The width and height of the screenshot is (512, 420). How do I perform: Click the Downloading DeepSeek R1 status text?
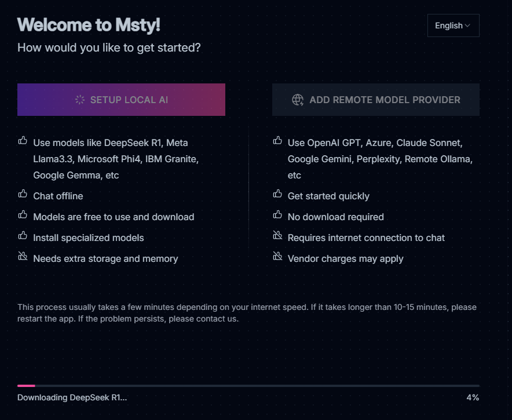(x=72, y=397)
